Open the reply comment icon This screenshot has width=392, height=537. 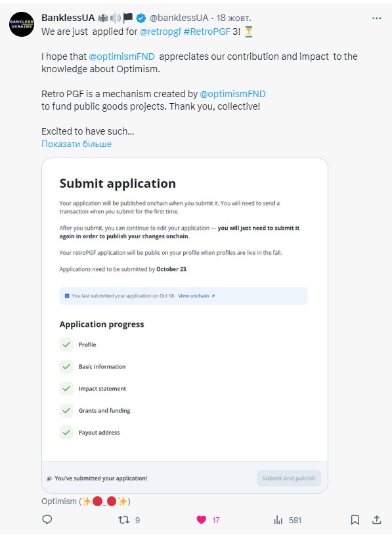pyautogui.click(x=47, y=519)
